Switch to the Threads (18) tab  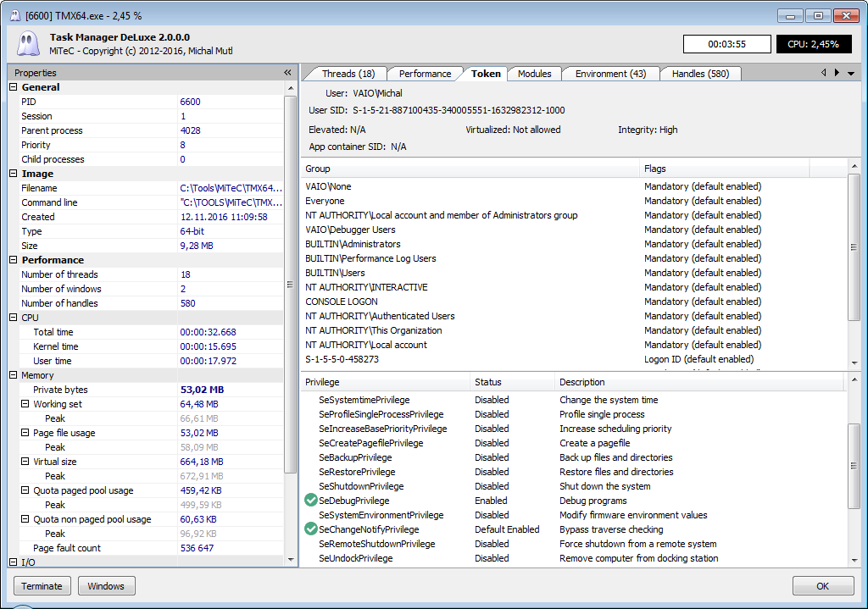click(348, 74)
